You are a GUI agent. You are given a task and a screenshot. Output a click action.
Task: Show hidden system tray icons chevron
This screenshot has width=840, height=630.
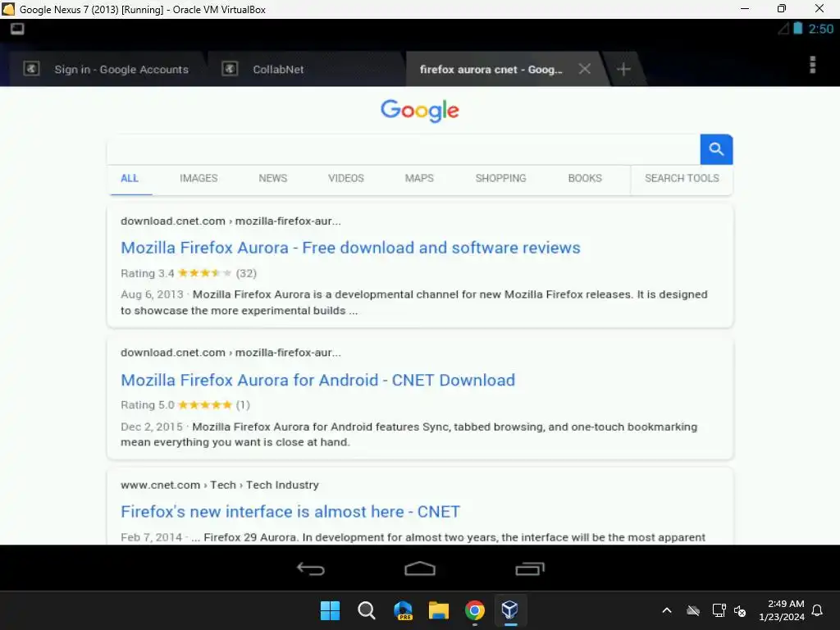click(x=667, y=610)
